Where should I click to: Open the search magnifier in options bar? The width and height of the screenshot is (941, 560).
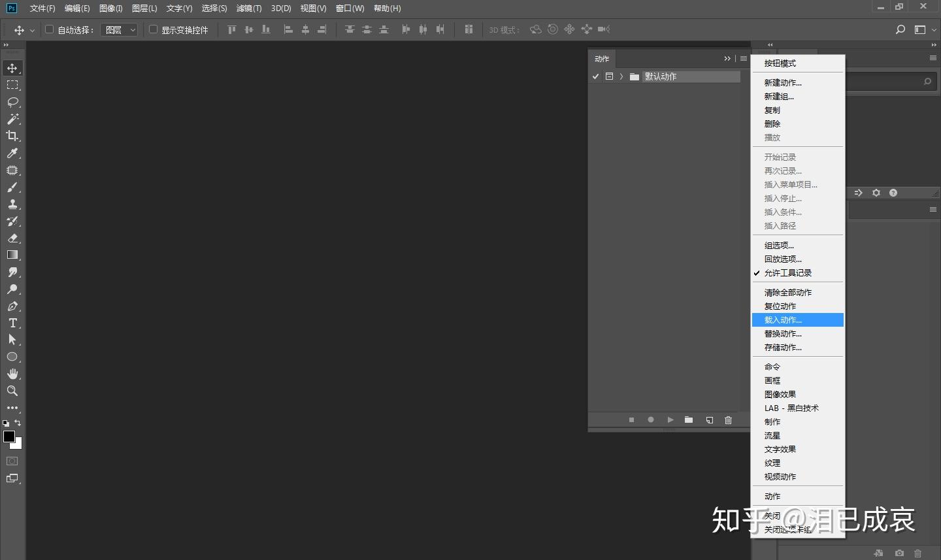(x=900, y=29)
